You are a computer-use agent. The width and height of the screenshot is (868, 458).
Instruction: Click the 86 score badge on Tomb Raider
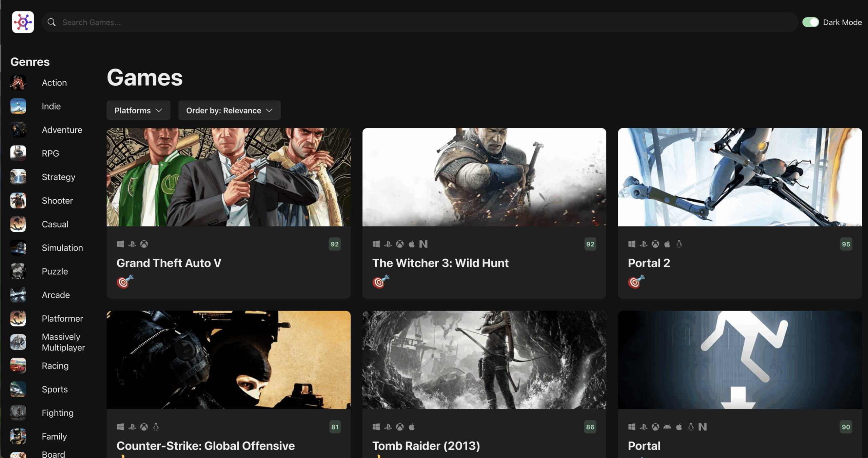590,427
